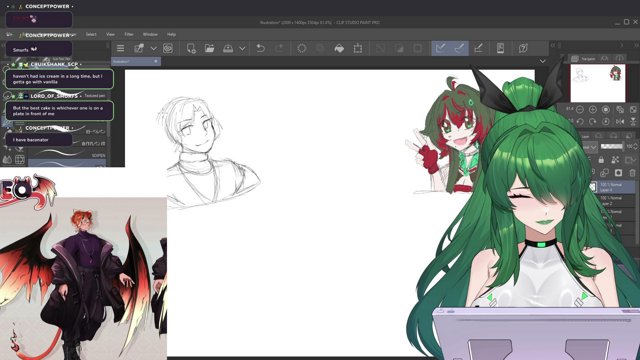Open the Select menu
This screenshot has width=640, height=360.
pyautogui.click(x=91, y=34)
